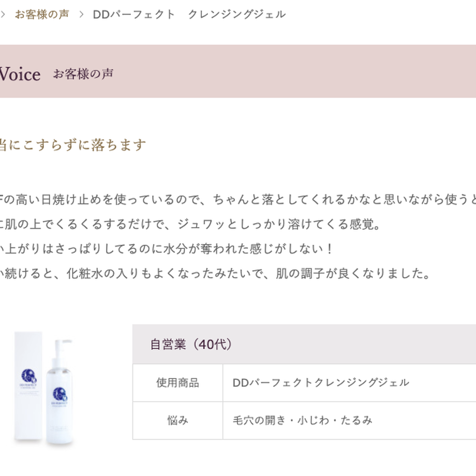
Task: Click the product box packaging image
Action: [x=28, y=385]
